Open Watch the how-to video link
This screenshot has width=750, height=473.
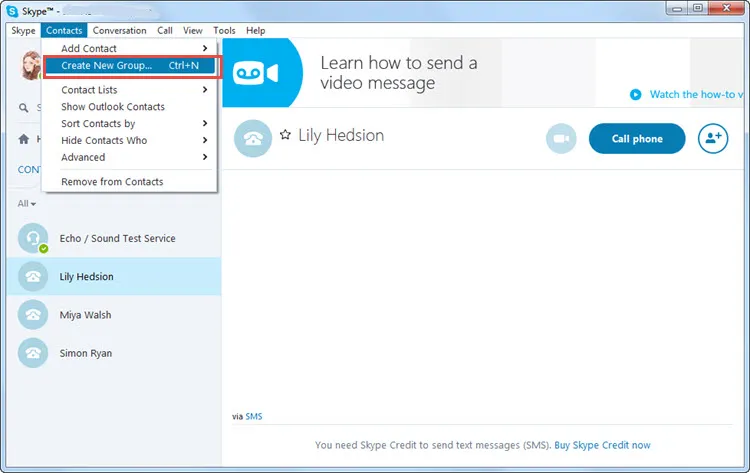695,94
